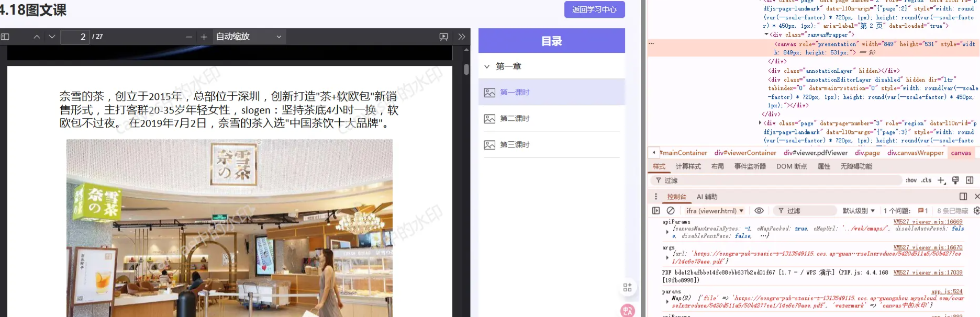Image resolution: width=980 pixels, height=317 pixels.
Task: Toggle :hov element state panel
Action: (x=911, y=180)
